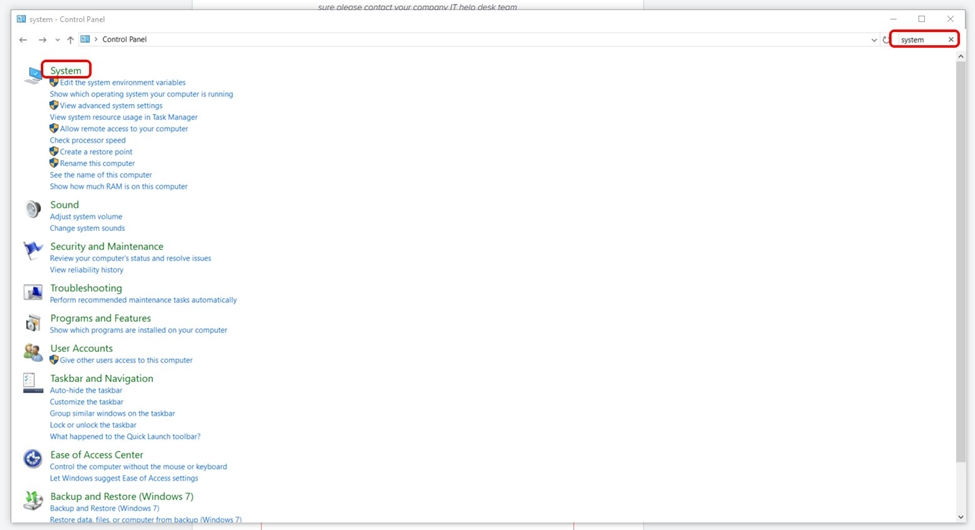Open the Security and Maintenance heading
The height and width of the screenshot is (530, 975).
tap(107, 246)
